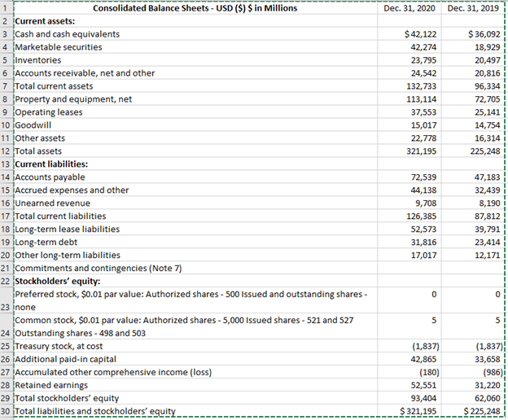The image size is (508, 420).
Task: Select accrued expenses value 32,439
Action: (473, 190)
